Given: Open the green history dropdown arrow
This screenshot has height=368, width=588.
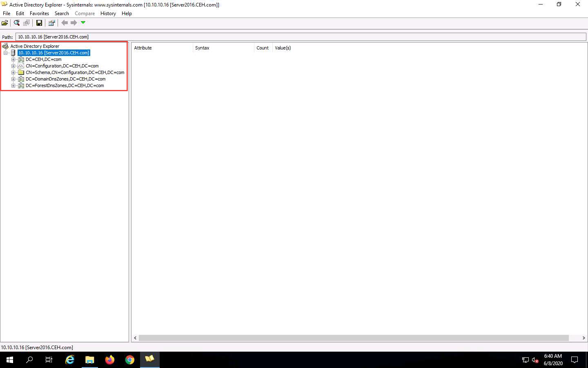Looking at the screenshot, I should pos(83,22).
